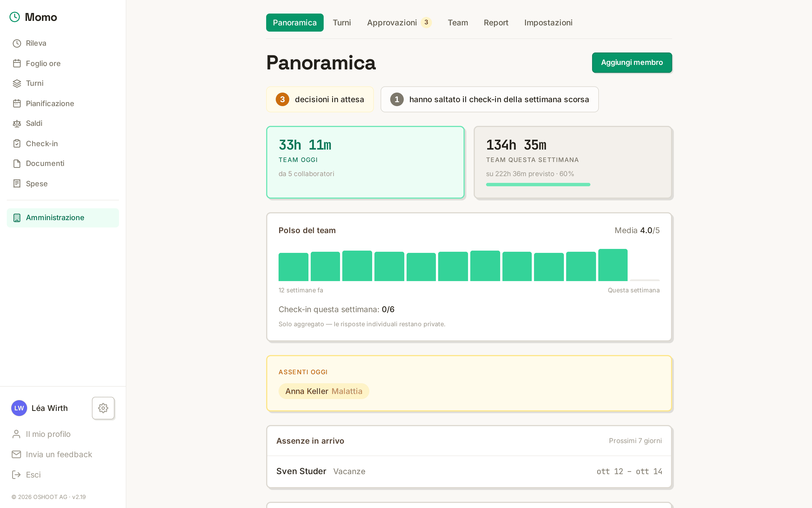The width and height of the screenshot is (812, 508).
Task: Click the Media 4.0/5 value
Action: pyautogui.click(x=637, y=230)
